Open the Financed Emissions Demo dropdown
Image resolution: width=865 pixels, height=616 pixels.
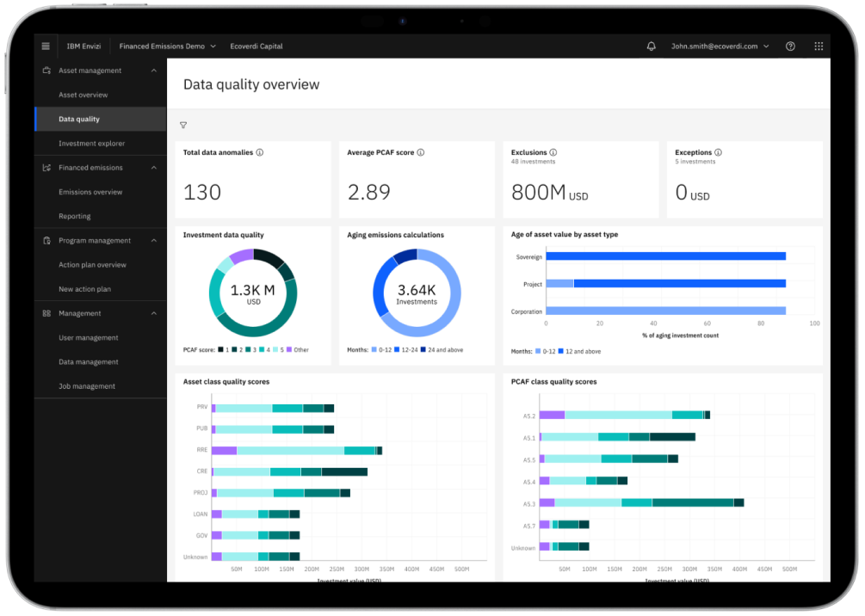(x=167, y=46)
